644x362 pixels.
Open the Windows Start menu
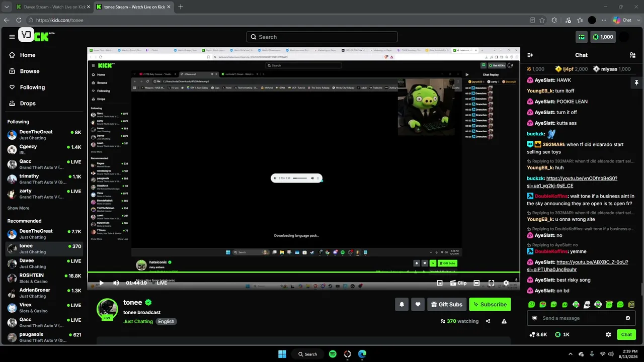282,354
